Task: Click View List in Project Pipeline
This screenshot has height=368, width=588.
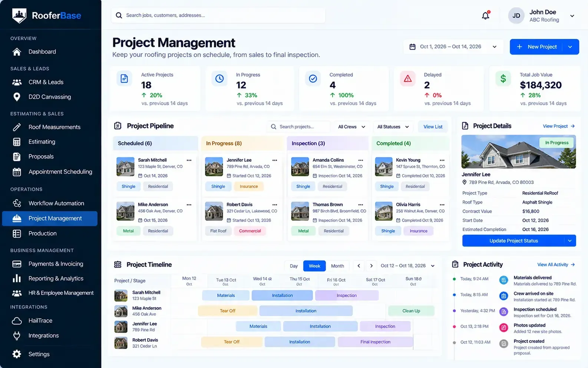Action: 433,127
